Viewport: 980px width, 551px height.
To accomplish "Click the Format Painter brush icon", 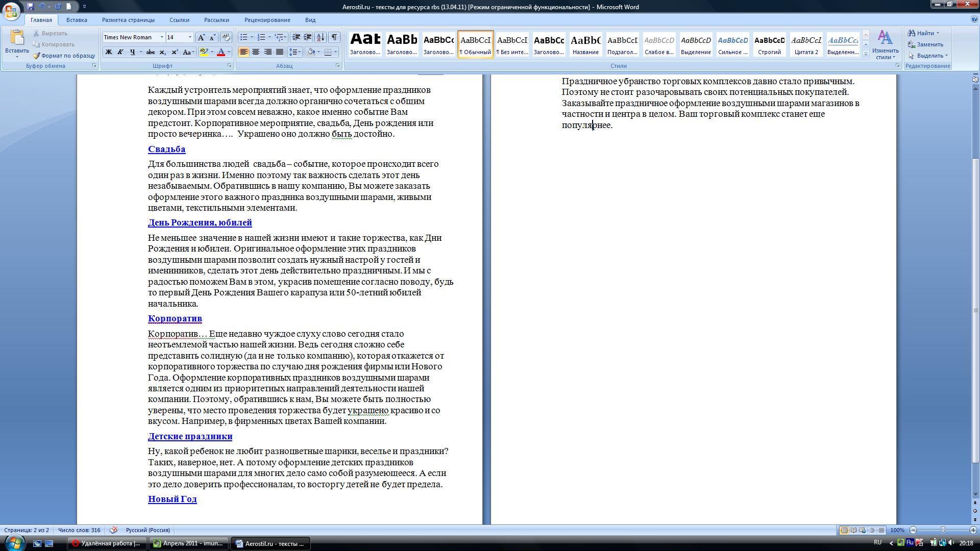I will tap(37, 56).
